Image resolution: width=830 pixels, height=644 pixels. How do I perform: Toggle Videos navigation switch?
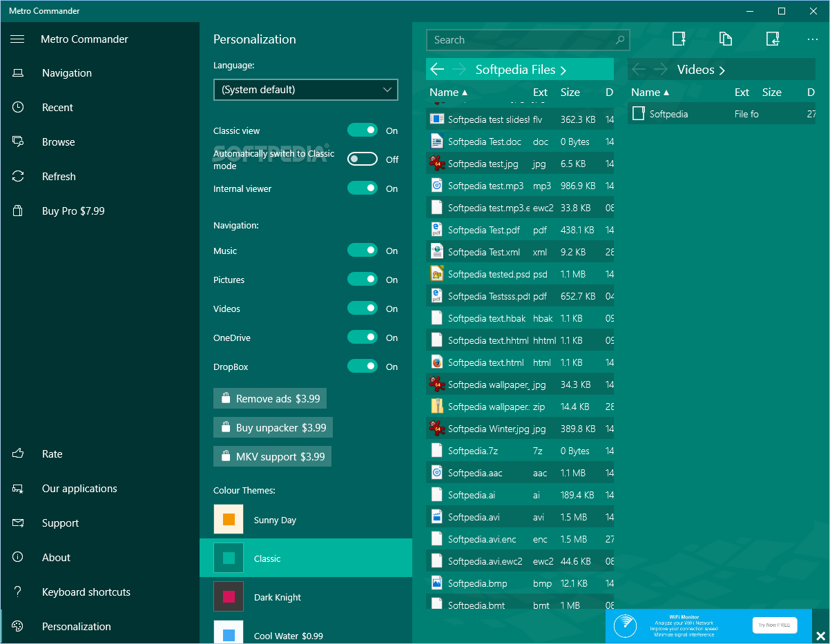click(363, 309)
